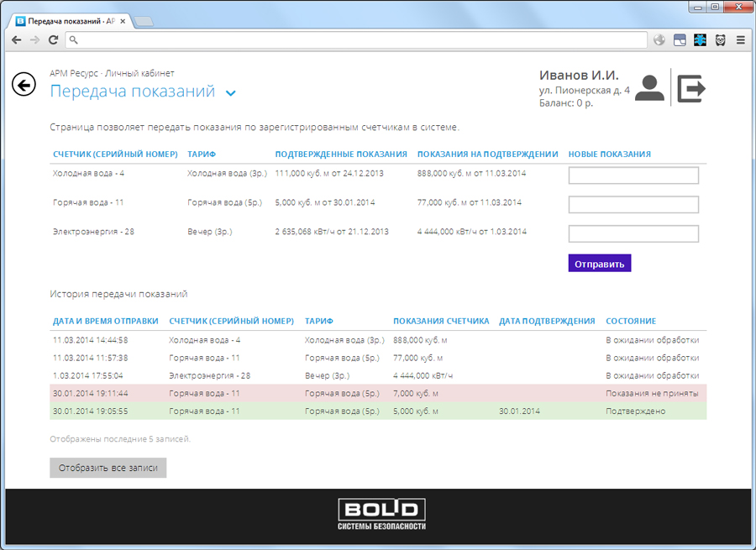The width and height of the screenshot is (756, 550).
Task: Click the Отобразить все записи button
Action: (108, 468)
